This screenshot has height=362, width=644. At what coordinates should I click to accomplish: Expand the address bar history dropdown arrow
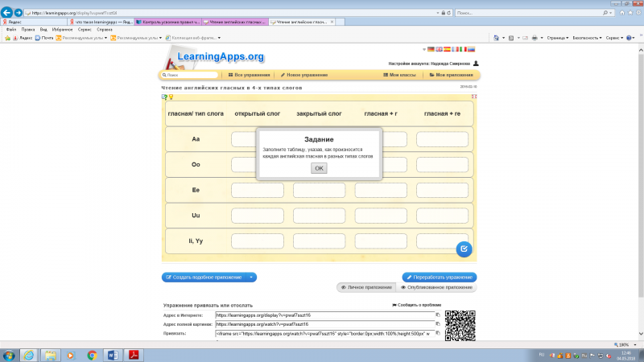pos(438,13)
